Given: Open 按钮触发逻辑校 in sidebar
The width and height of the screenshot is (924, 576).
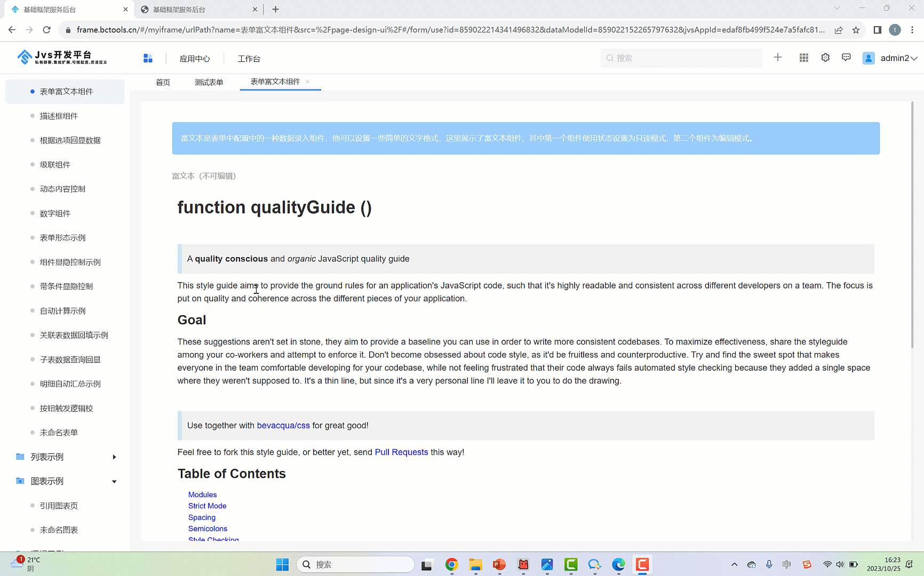Looking at the screenshot, I should point(66,408).
